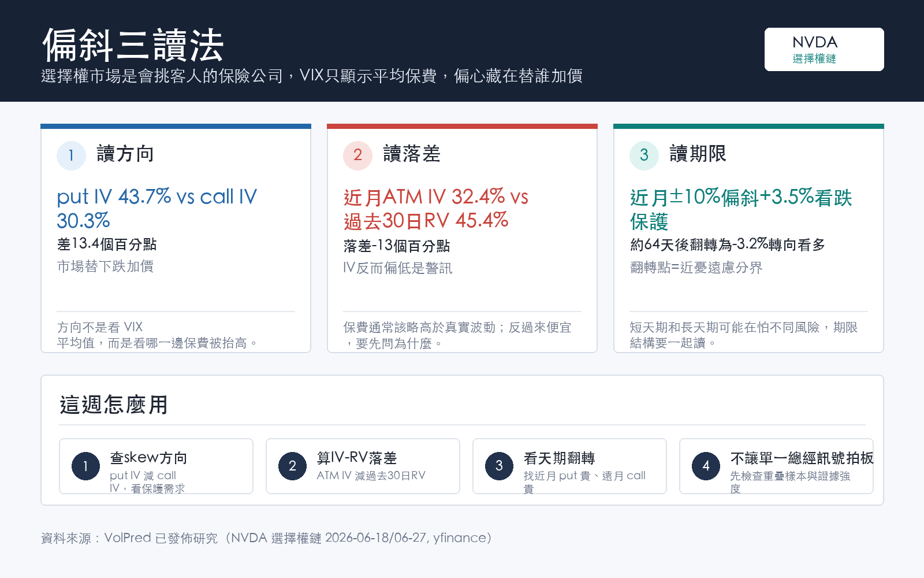Click the text ATM IV 減過去30日RV
The image size is (924, 578).
coord(371,476)
